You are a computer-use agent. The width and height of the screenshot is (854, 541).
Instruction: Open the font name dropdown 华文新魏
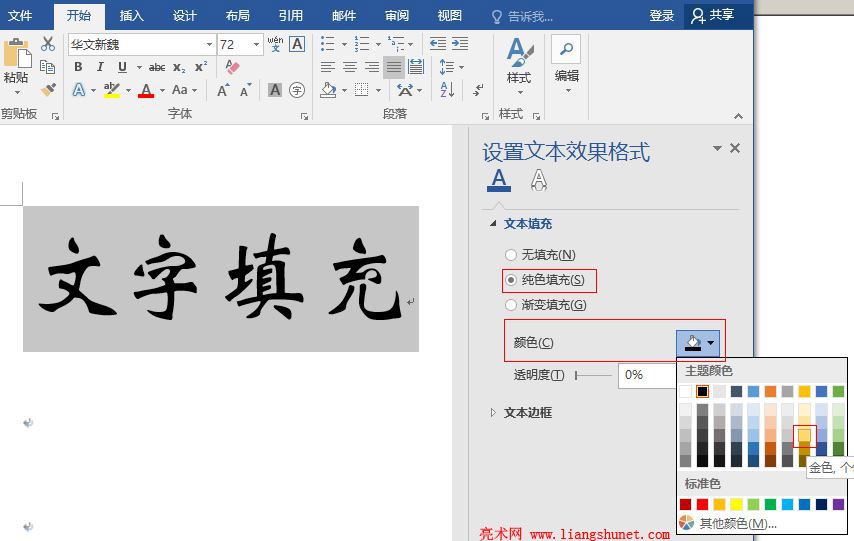coord(210,44)
